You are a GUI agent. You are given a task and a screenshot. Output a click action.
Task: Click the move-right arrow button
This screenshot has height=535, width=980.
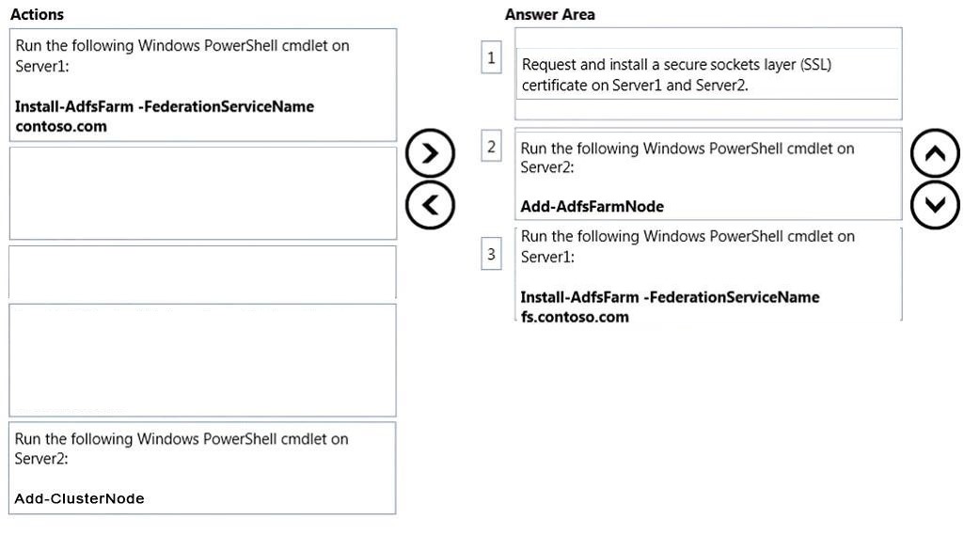coord(430,153)
